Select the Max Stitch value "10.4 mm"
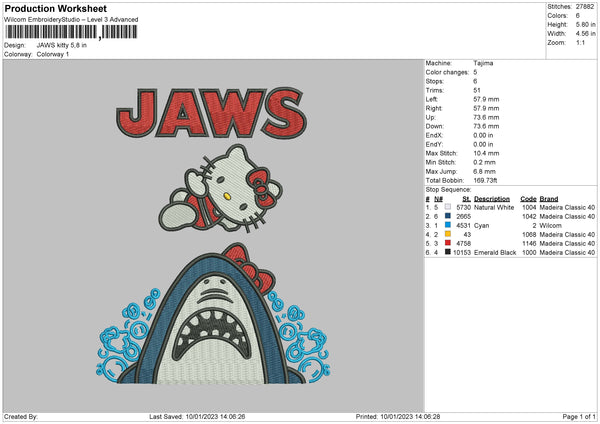 [486, 153]
